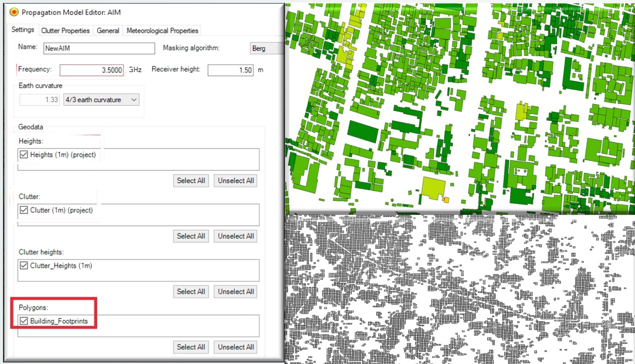Open the Masking algorithm dropdown showing Berg
This screenshot has height=364, width=635.
coord(266,49)
